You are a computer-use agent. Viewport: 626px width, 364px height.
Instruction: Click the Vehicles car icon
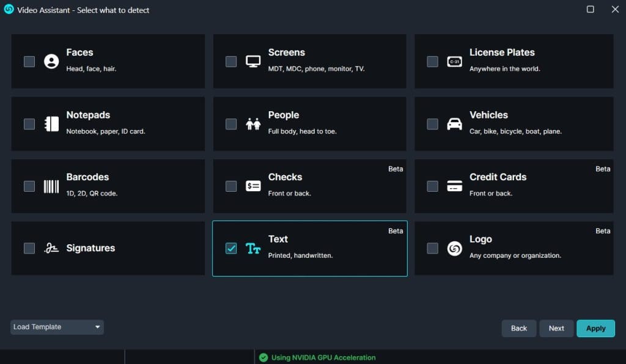click(454, 124)
